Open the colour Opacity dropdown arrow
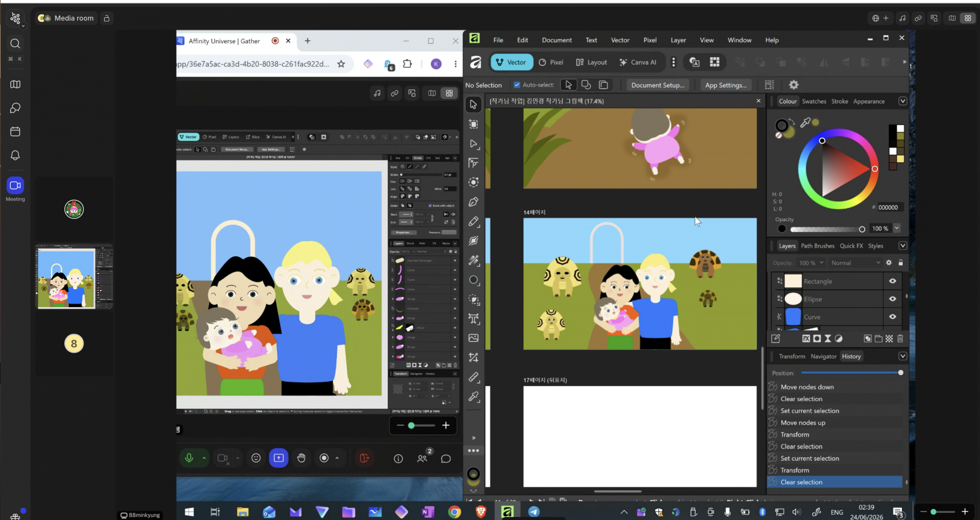Image resolution: width=980 pixels, height=520 pixels. point(897,228)
